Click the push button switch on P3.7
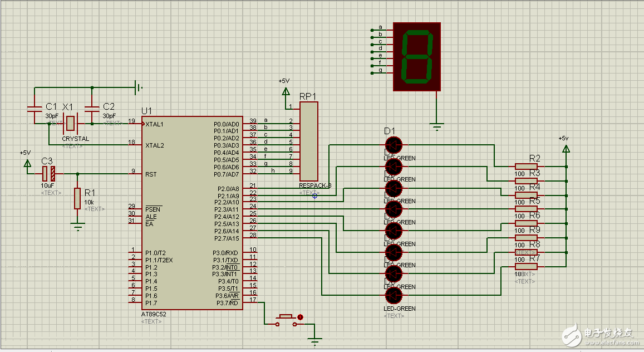The width and height of the screenshot is (644, 352). click(x=286, y=320)
